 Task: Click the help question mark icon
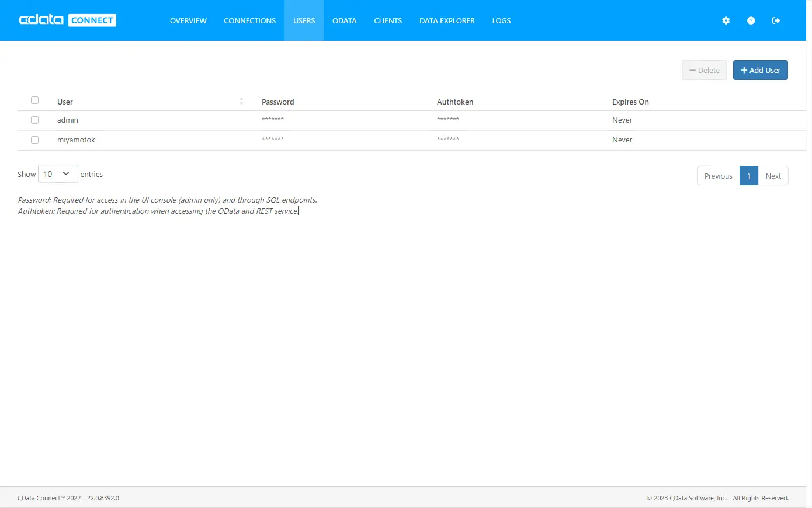pos(751,20)
